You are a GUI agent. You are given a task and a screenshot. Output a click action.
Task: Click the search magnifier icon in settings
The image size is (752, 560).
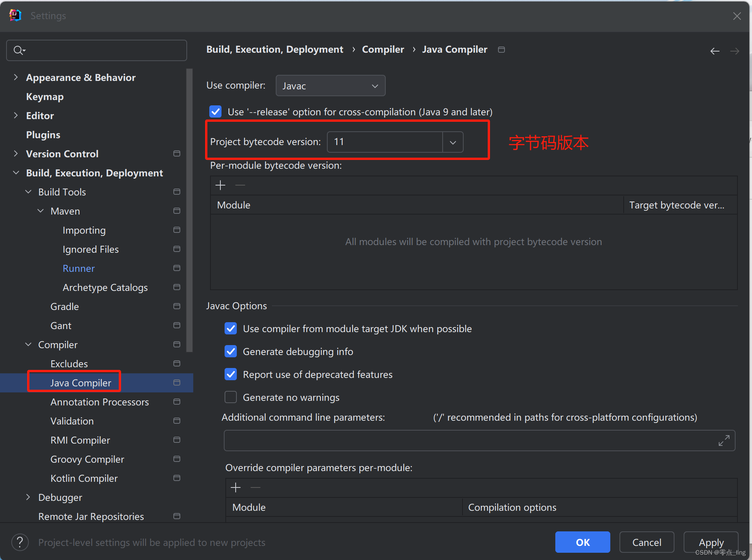(18, 50)
